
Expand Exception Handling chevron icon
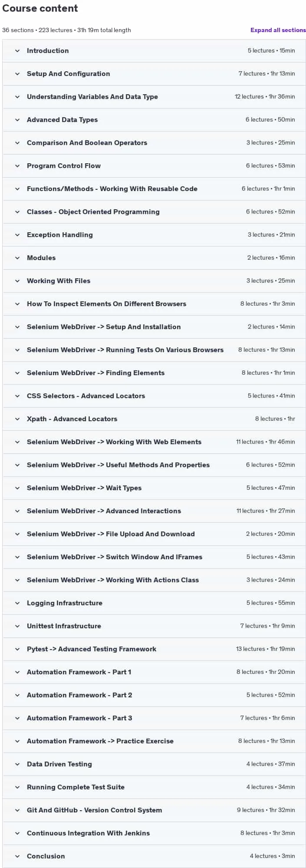17,235
